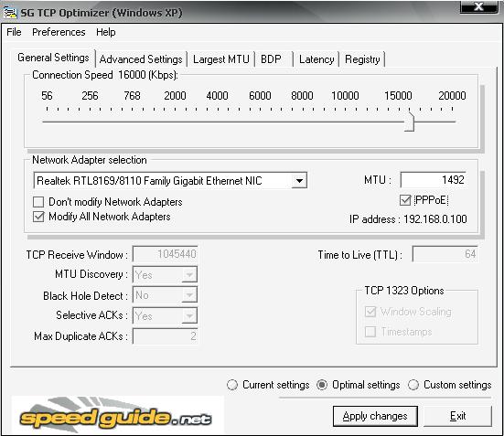Enable Don't modify Network Adapters checkbox
Image resolution: width=504 pixels, height=436 pixels.
pyautogui.click(x=38, y=202)
